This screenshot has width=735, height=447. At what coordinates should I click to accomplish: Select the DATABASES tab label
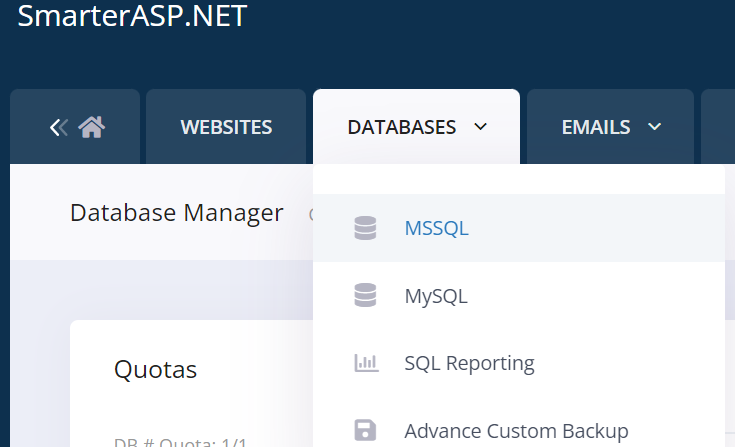pos(402,127)
